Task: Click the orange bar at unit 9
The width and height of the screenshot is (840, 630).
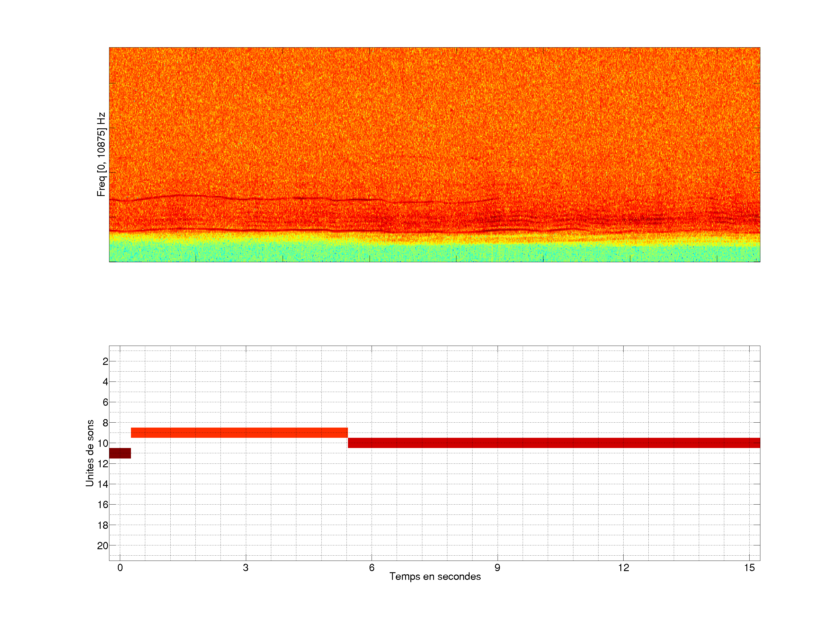Action: 239,433
